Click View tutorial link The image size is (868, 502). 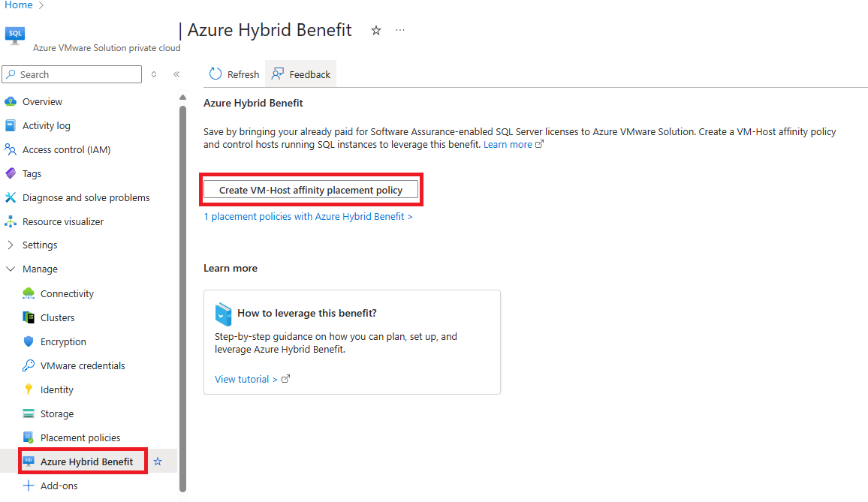(246, 379)
